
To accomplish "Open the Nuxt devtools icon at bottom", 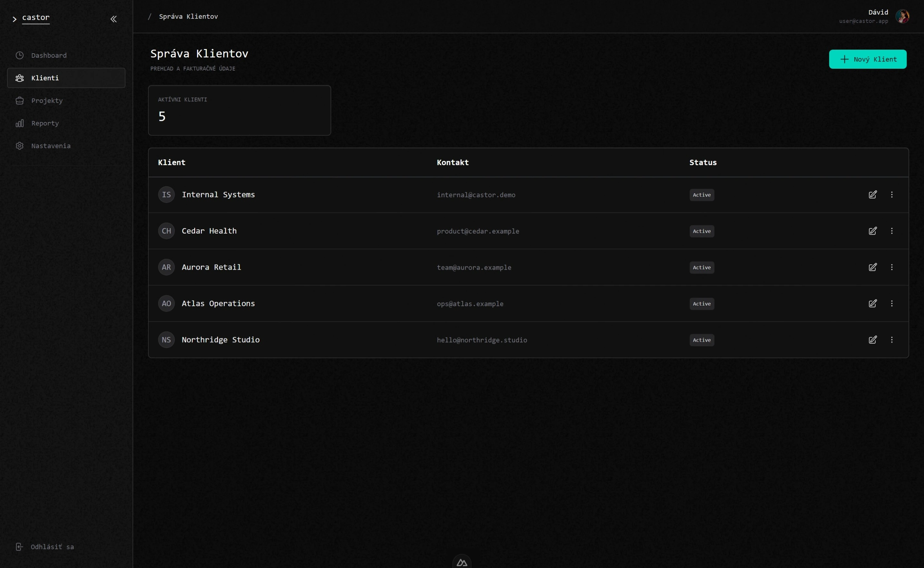I will (462, 562).
